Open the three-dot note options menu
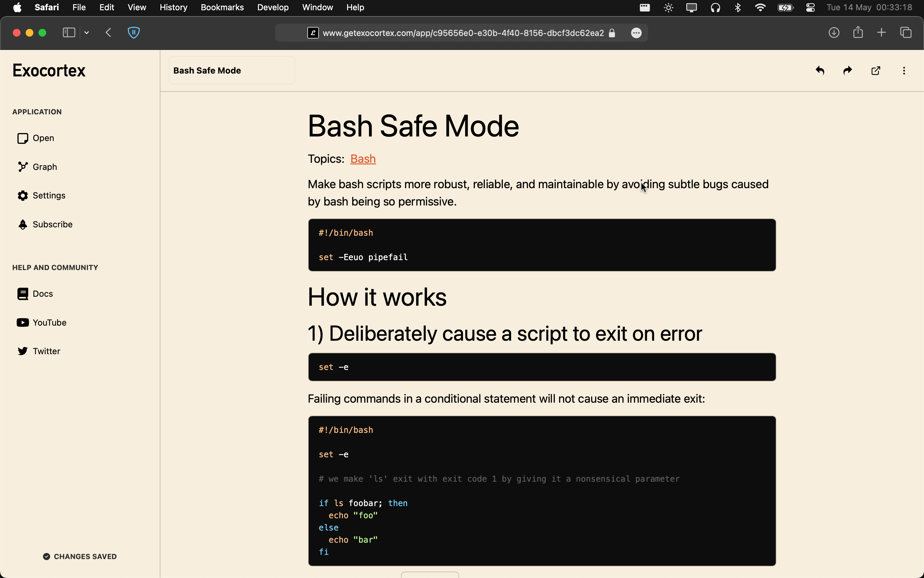Image resolution: width=924 pixels, height=578 pixels. coord(904,71)
